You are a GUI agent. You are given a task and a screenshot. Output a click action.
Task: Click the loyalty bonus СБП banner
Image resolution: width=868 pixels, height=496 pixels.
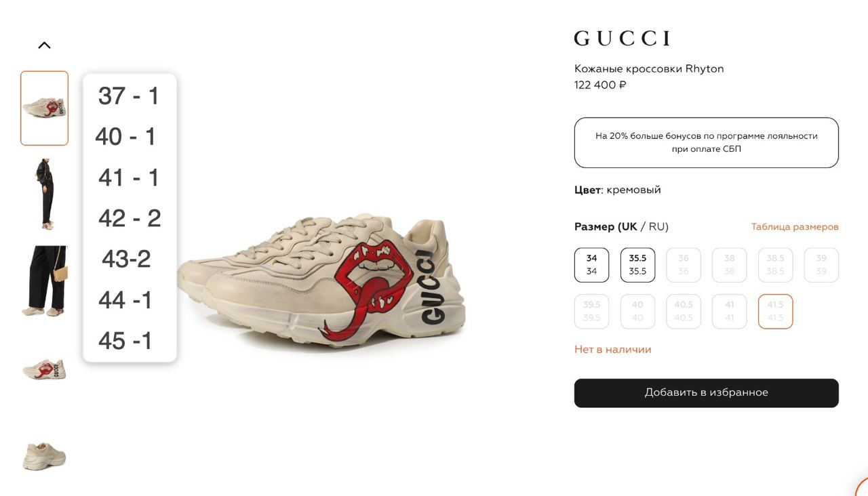pos(707,142)
